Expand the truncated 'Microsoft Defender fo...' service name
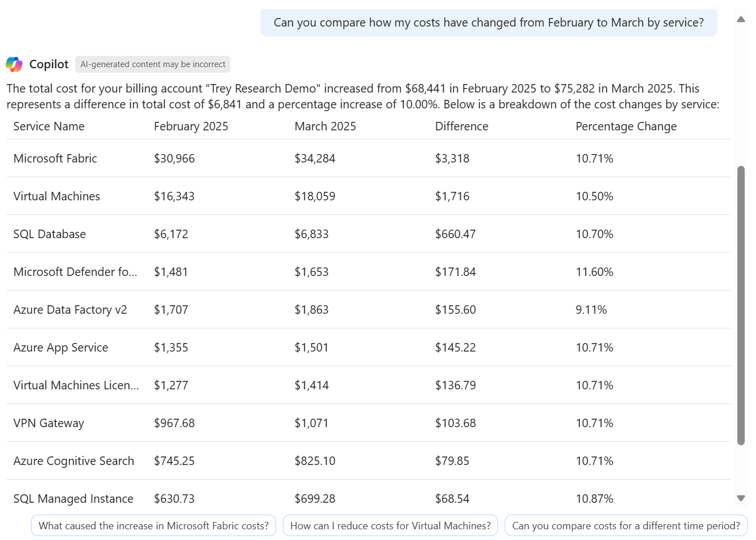 76,271
